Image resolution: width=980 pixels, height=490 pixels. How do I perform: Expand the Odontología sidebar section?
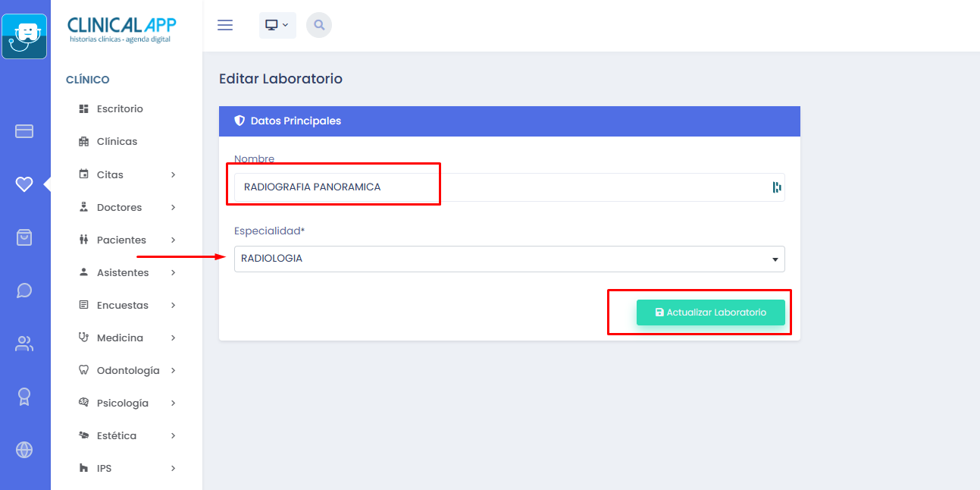pyautogui.click(x=127, y=370)
